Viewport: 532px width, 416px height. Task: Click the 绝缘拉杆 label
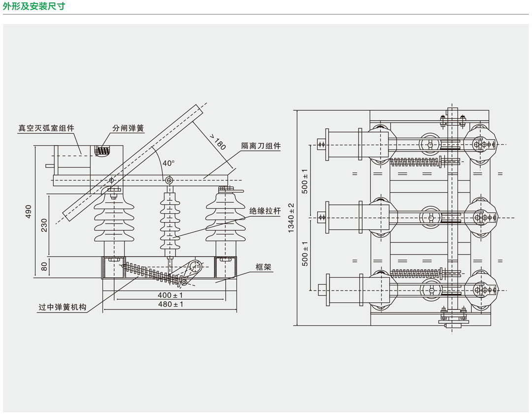pos(265,211)
